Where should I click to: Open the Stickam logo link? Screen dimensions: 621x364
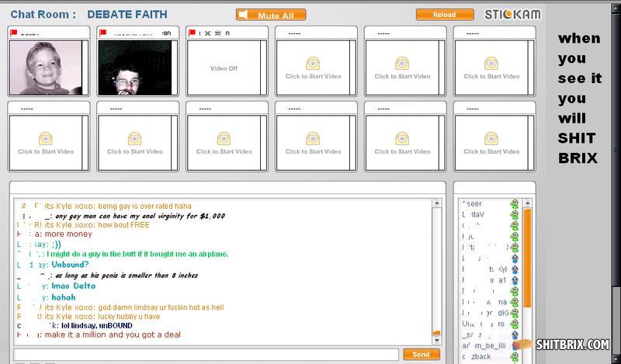[x=512, y=15]
